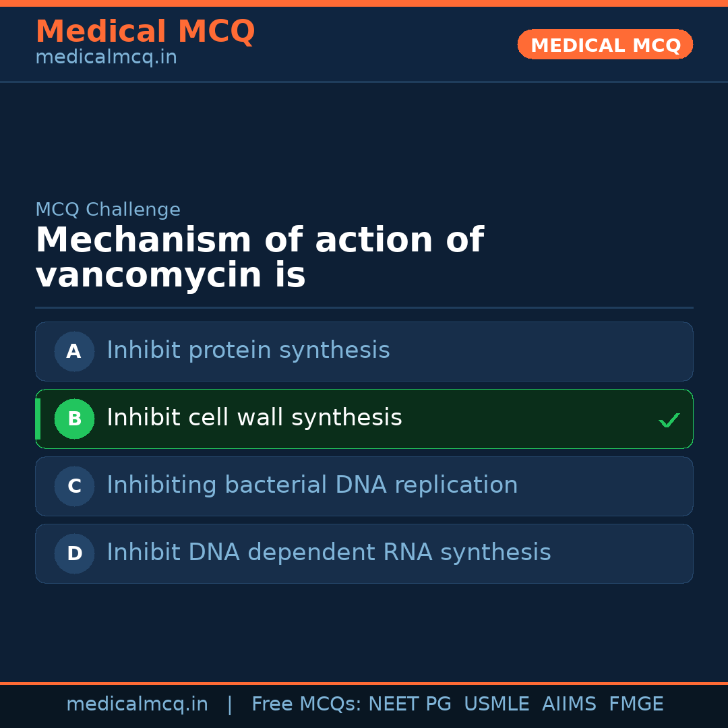Viewport: 728px width, 728px height.
Task: Click the circular D option badge
Action: [x=74, y=553]
